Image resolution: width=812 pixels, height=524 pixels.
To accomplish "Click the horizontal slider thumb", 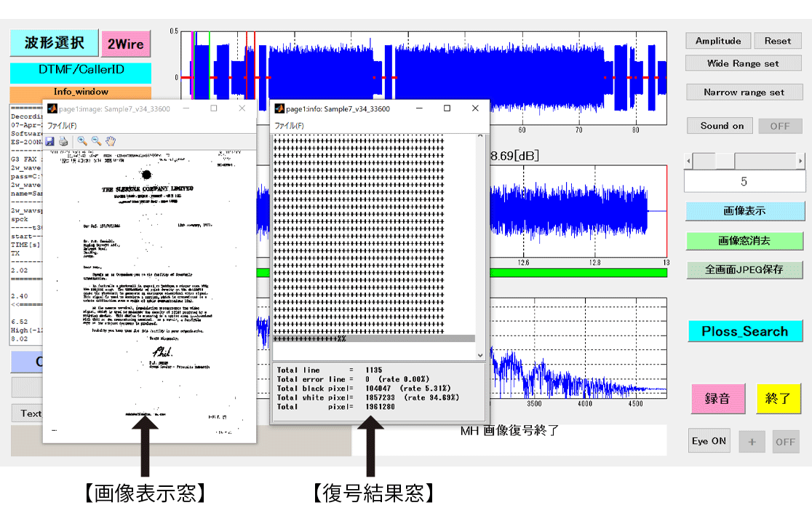I will tap(725, 161).
